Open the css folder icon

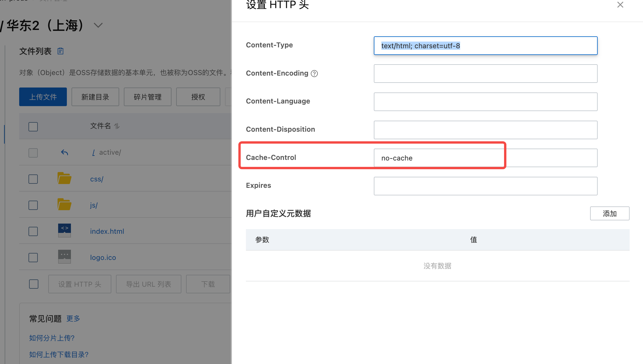[x=65, y=178]
